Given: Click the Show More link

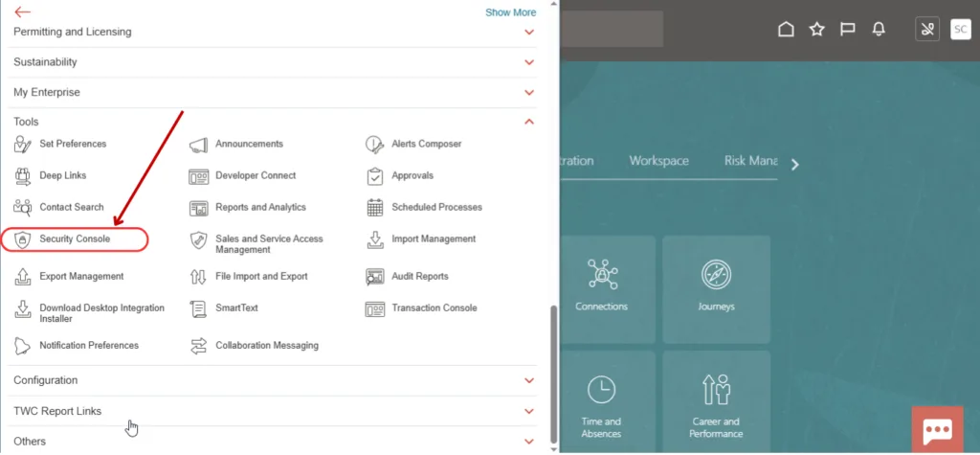Looking at the screenshot, I should click(510, 12).
